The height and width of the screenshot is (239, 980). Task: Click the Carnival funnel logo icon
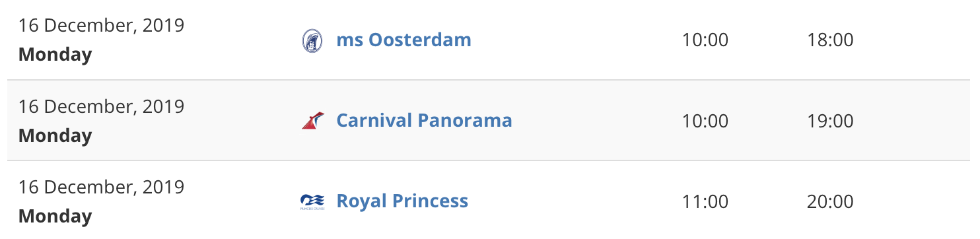313,121
